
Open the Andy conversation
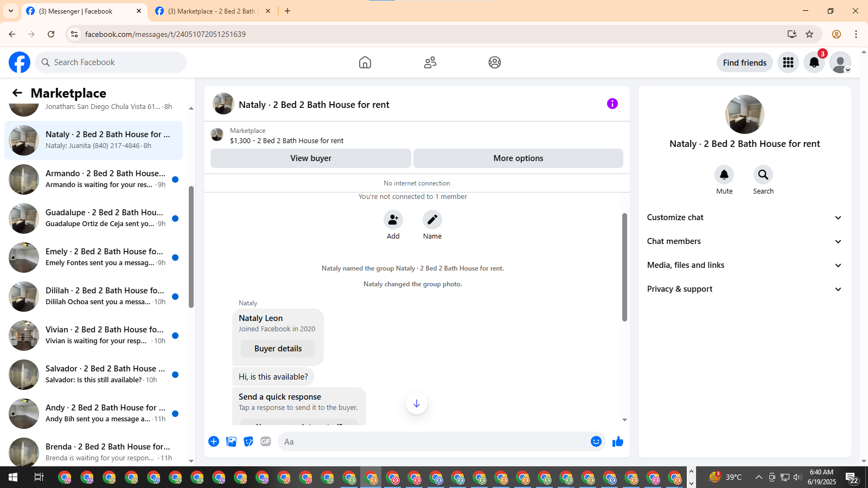pos(93,414)
